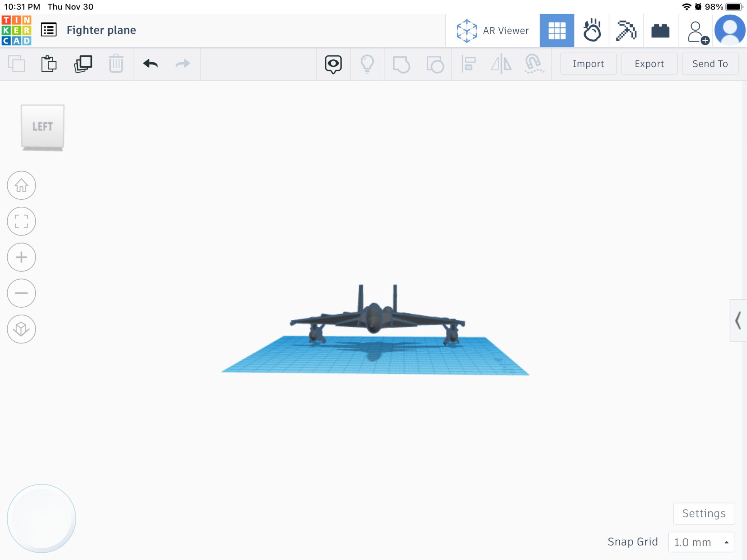
Task: Switch to Blocks pickaxe mode
Action: 626,31
